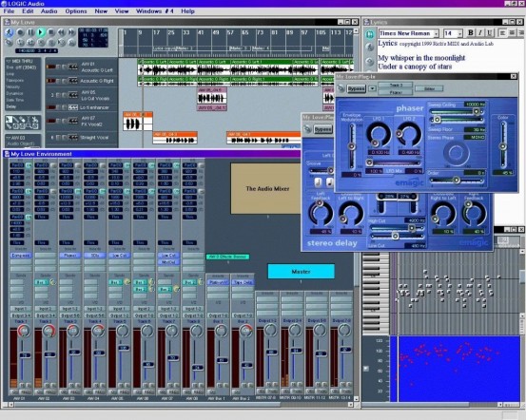Image resolution: width=526 pixels, height=420 pixels.
Task: Open the Output 3-4 selector on Track 1
Action: [21, 315]
